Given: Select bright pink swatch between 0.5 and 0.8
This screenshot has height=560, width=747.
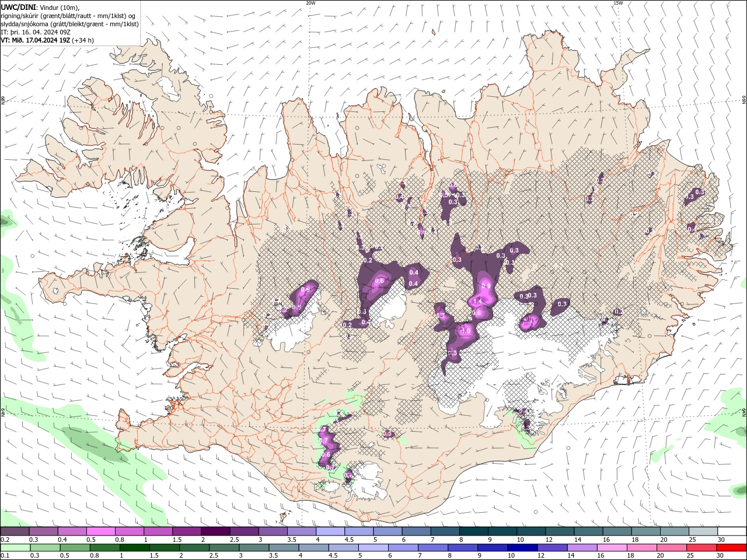Looking at the screenshot, I should 100,531.
